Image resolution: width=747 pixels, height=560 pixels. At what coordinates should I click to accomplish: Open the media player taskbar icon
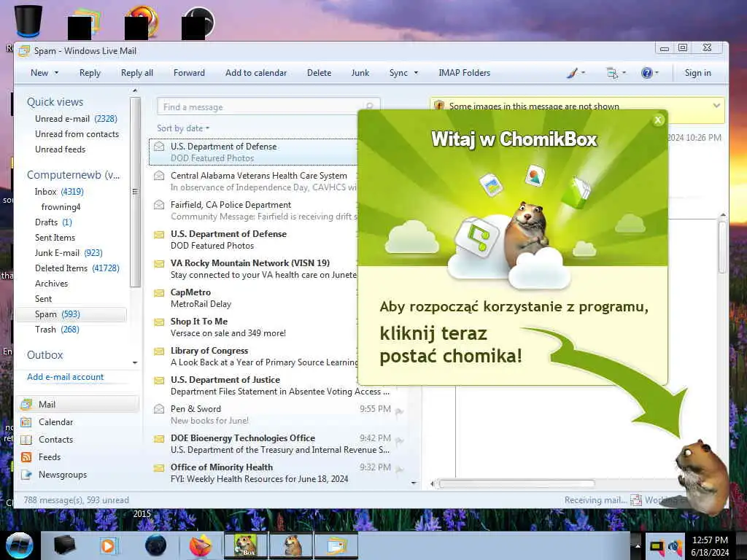click(109, 545)
